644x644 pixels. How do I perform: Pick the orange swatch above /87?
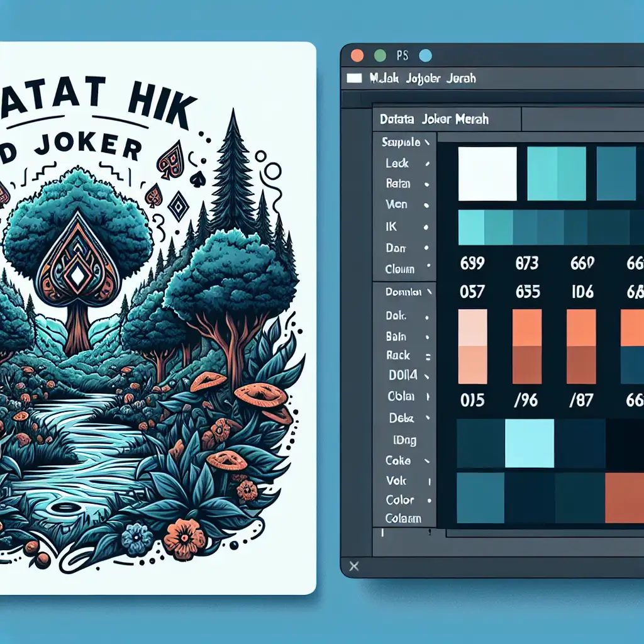coord(582,347)
